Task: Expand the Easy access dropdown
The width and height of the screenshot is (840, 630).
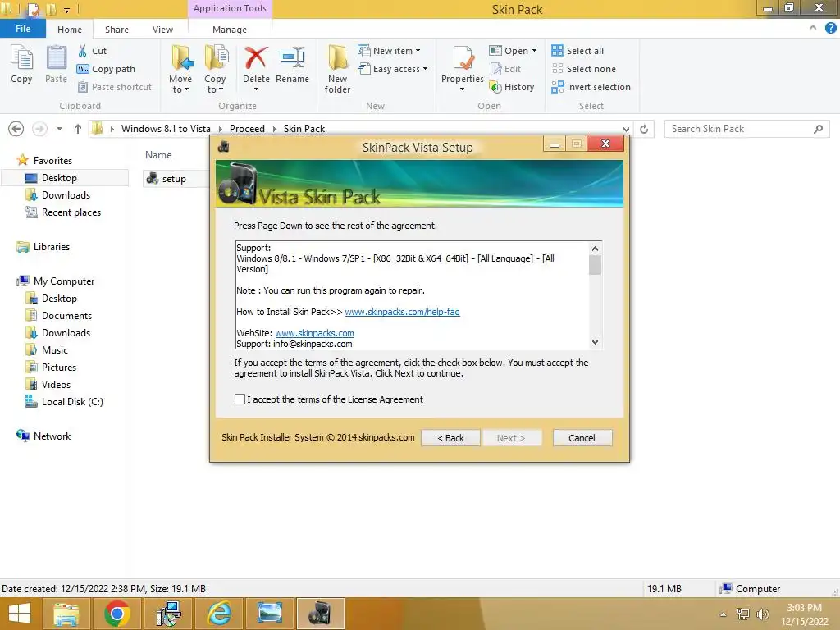Action: pos(426,69)
